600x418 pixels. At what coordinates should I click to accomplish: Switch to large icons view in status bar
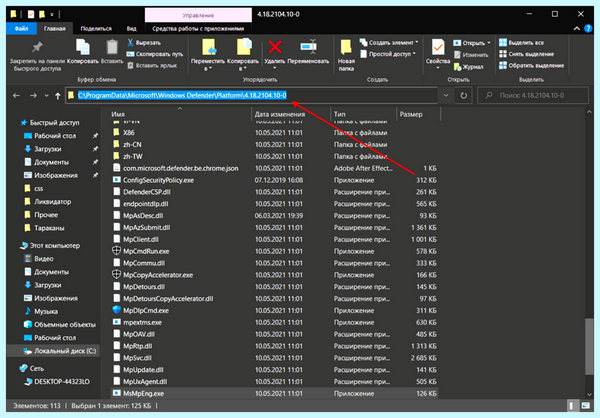tap(585, 405)
